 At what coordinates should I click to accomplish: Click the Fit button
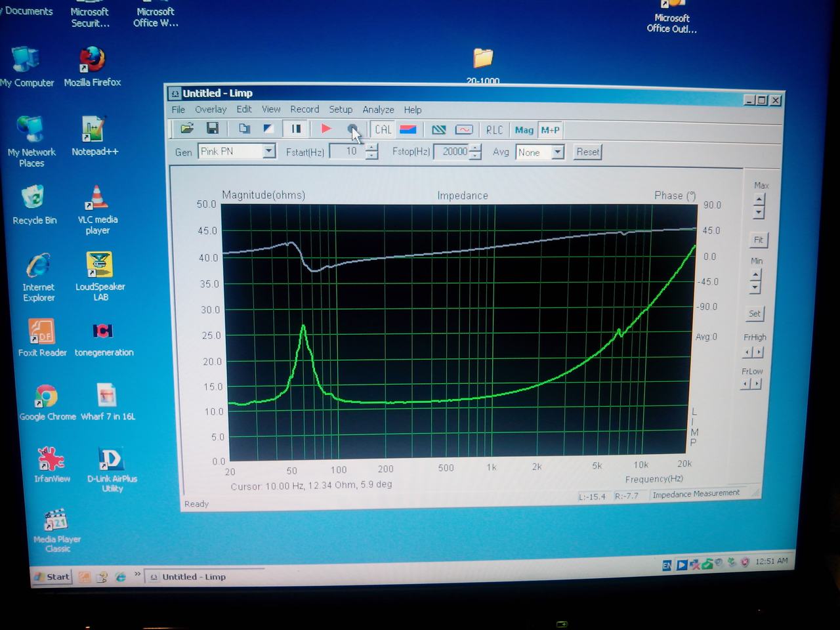758,240
